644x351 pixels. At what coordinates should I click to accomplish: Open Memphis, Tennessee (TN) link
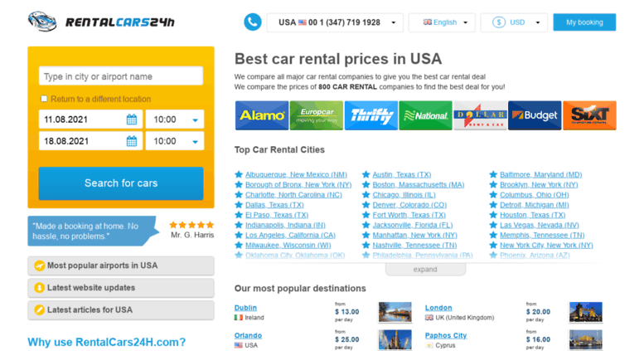(x=542, y=235)
